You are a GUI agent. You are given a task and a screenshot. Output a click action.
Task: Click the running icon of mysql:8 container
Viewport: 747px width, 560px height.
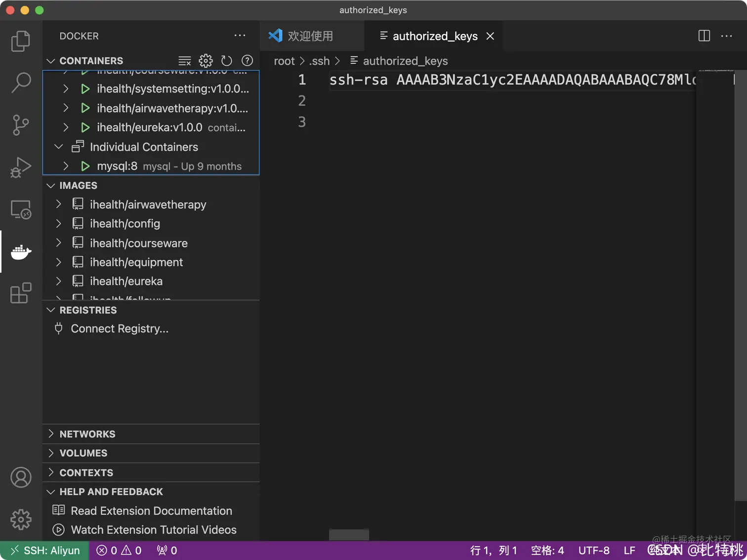(x=85, y=166)
